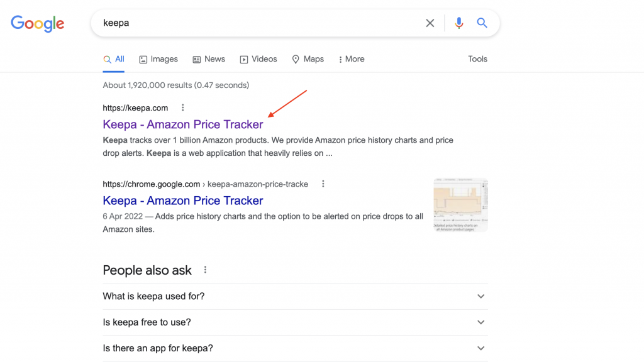The height and width of the screenshot is (362, 644).
Task: Open options dots beside keepa.com result
Action: 183,107
